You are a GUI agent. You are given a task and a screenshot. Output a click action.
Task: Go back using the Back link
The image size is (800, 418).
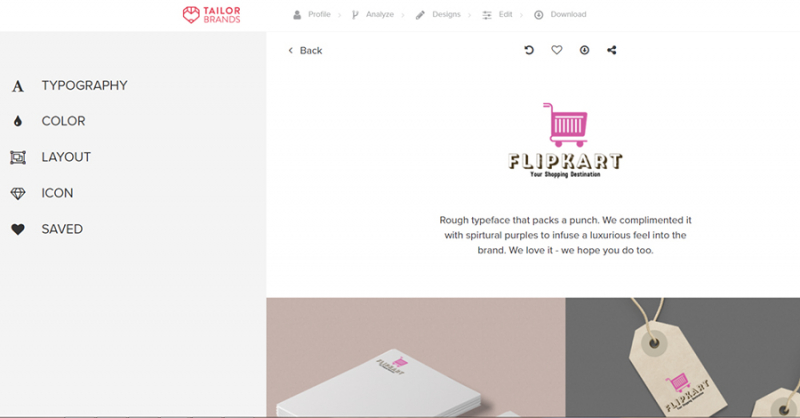tap(305, 51)
